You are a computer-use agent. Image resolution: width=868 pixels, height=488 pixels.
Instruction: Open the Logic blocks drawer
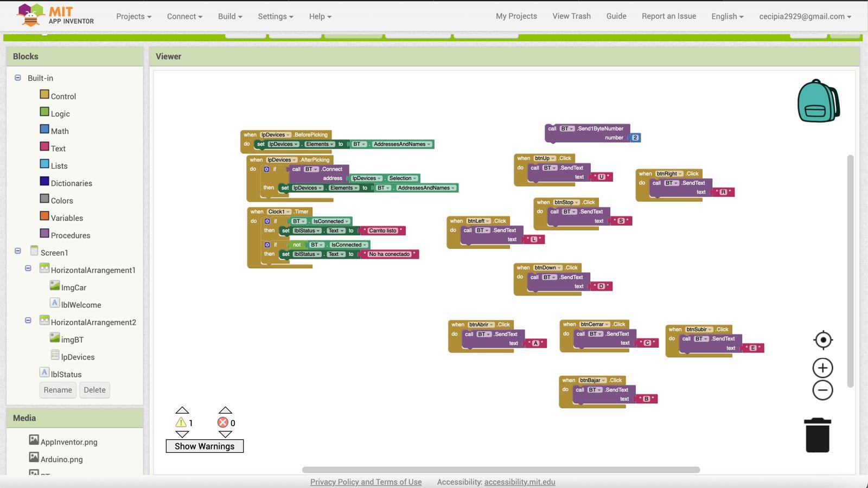(60, 113)
